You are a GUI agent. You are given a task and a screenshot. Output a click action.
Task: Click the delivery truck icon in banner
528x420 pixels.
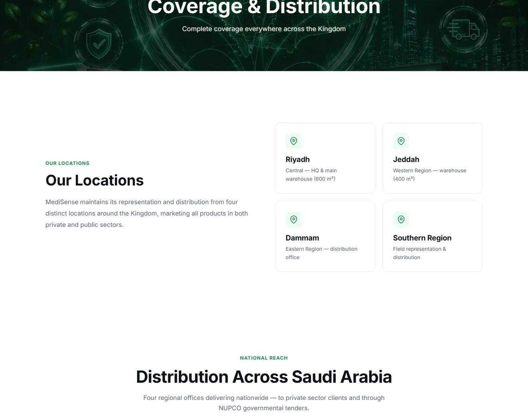pos(464,29)
